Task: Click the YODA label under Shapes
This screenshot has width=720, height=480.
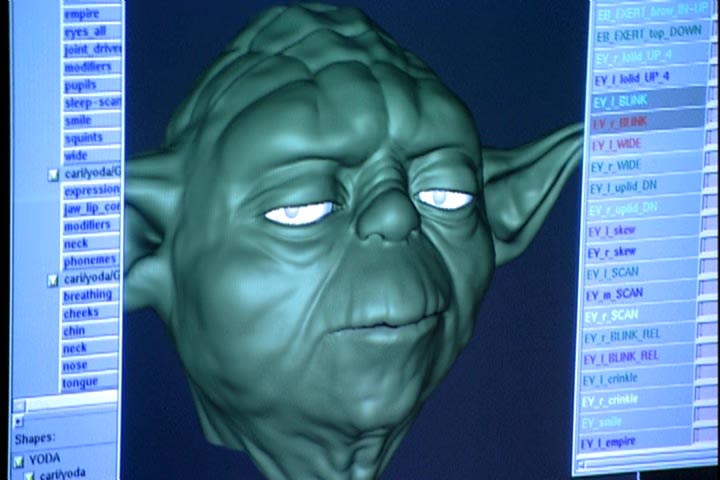Action: tap(45, 459)
